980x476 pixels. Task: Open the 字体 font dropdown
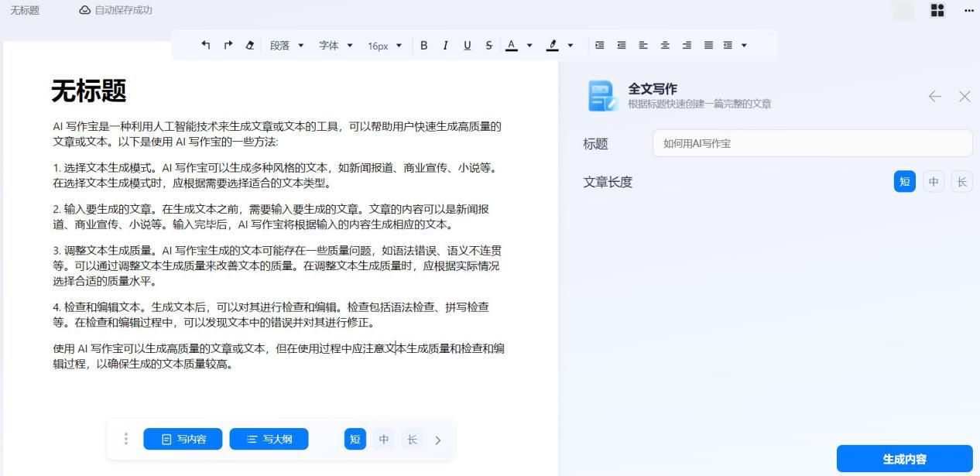point(336,46)
